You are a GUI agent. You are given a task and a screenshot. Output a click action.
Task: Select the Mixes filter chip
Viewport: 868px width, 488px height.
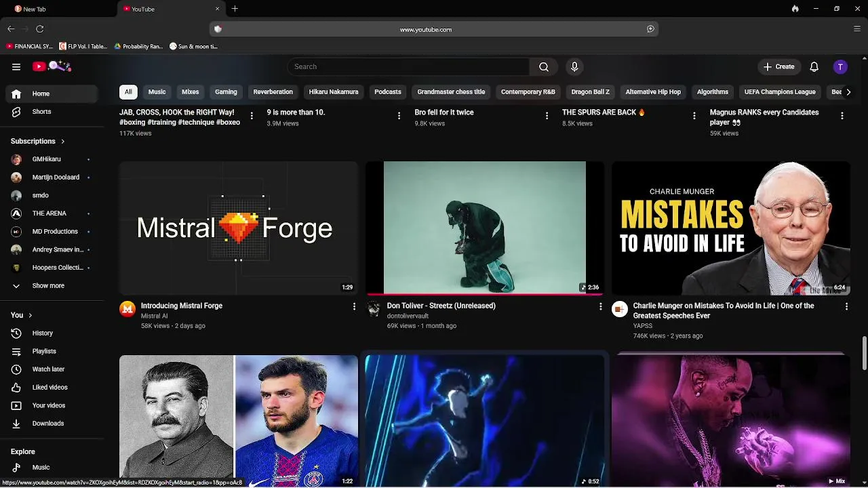pyautogui.click(x=191, y=91)
